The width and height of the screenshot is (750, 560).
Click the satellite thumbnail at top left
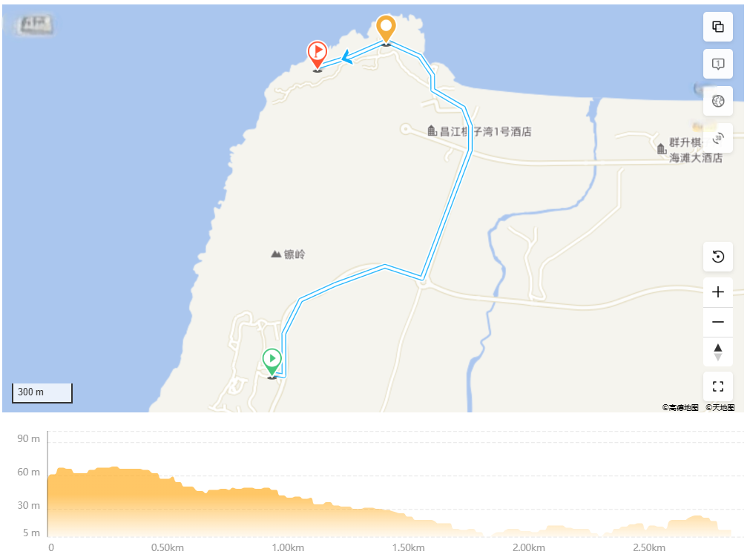coord(34,25)
